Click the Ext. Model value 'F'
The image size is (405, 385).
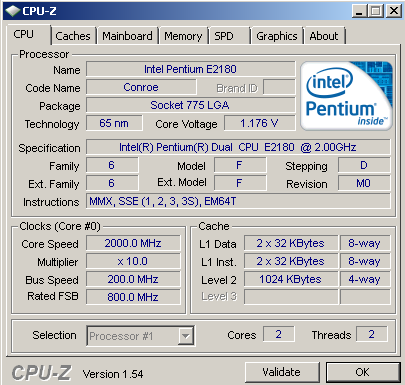point(240,183)
